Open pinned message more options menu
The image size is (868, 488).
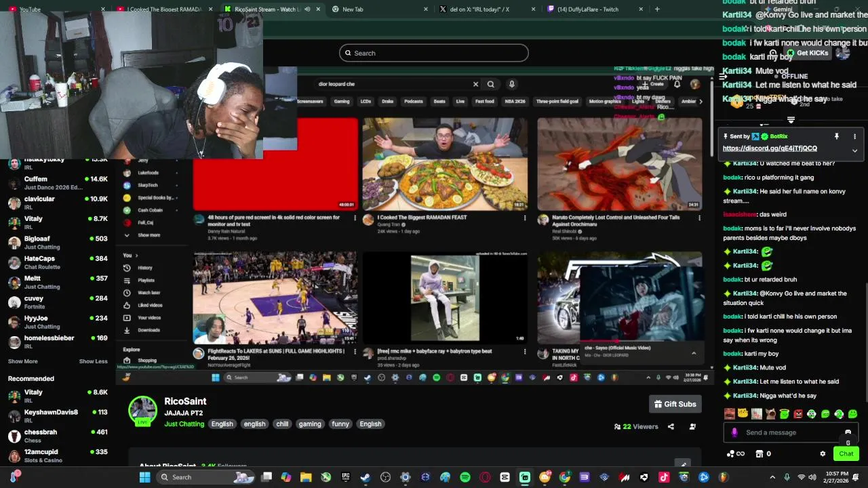click(x=854, y=136)
